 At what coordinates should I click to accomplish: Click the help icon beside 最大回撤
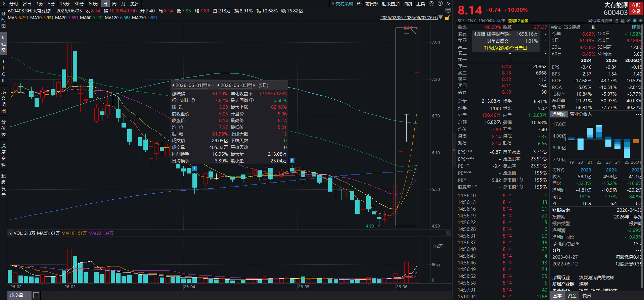point(251,100)
